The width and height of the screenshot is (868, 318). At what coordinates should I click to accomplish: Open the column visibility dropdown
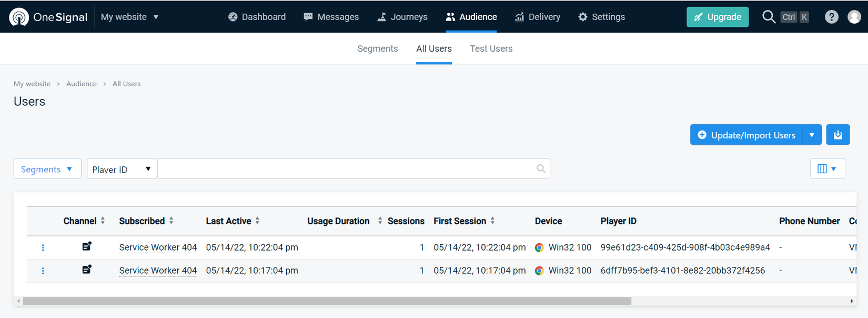click(827, 168)
